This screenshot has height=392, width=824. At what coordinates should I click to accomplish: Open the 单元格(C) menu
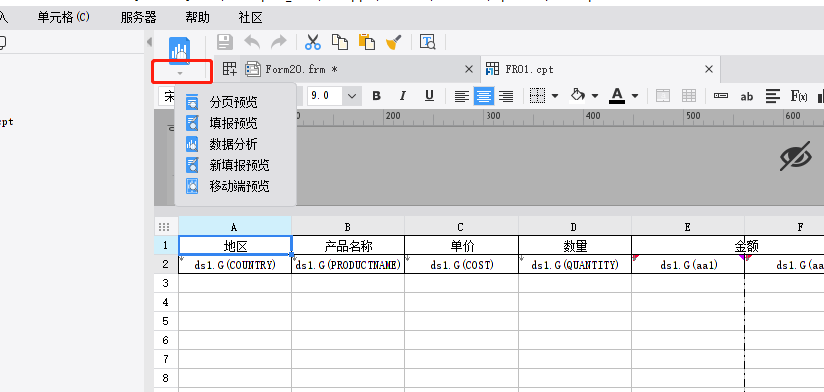click(x=64, y=17)
